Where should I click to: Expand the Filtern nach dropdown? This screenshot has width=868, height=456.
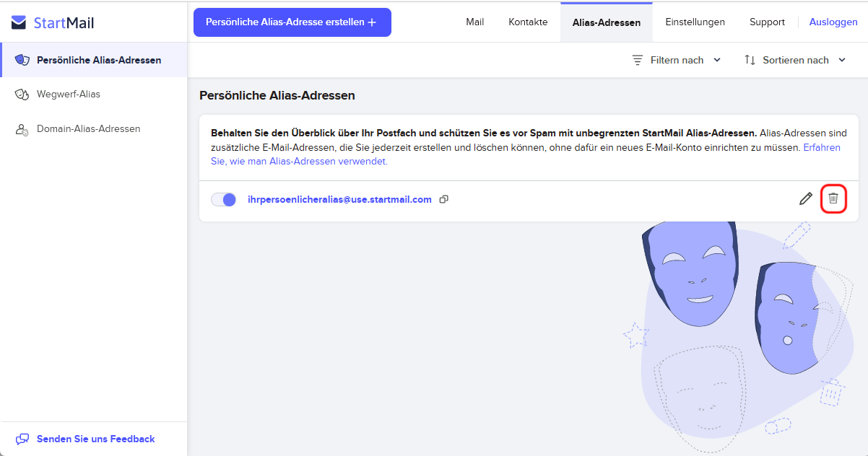[677, 60]
